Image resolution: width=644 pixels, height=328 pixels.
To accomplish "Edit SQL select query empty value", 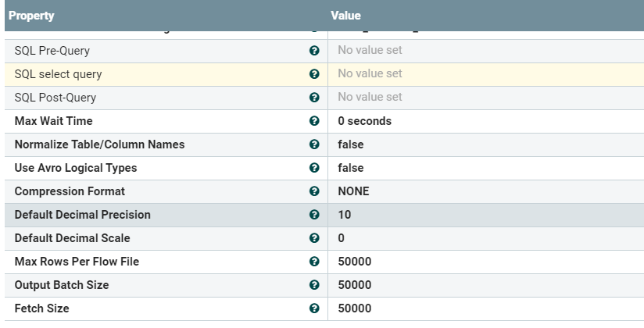I will [370, 73].
